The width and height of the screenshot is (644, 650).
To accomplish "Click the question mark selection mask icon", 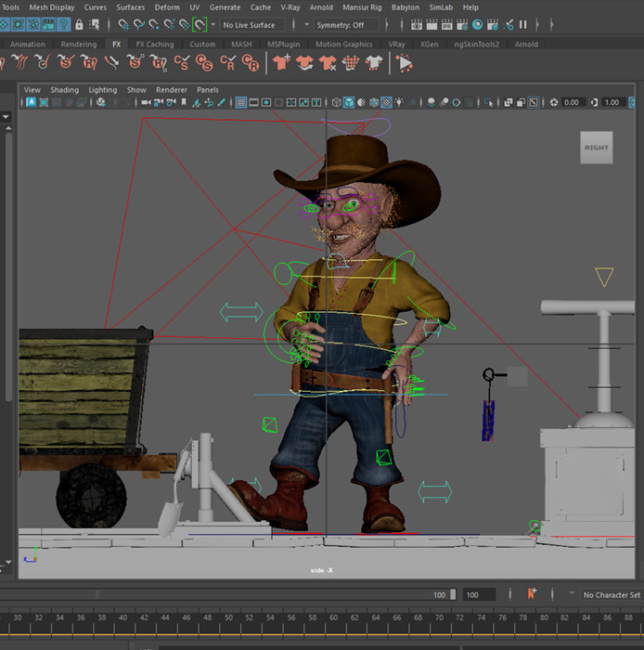I will (x=64, y=25).
